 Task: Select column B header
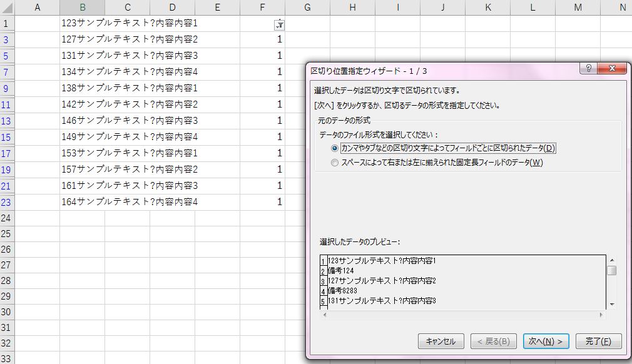coord(82,8)
